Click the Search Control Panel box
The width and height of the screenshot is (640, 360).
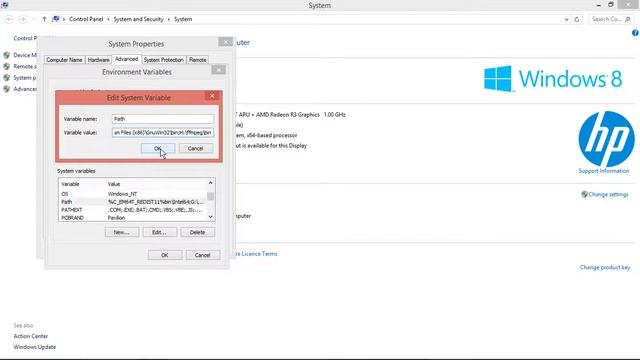tap(610, 19)
